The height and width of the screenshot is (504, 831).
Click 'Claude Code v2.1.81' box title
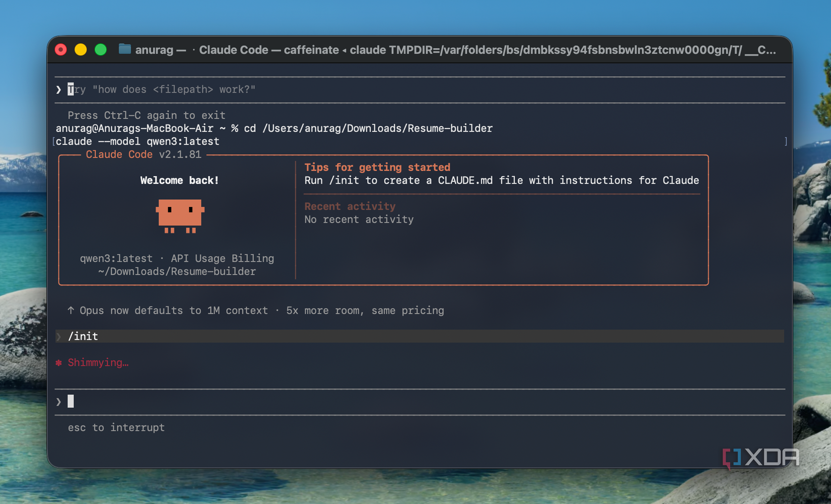click(144, 155)
